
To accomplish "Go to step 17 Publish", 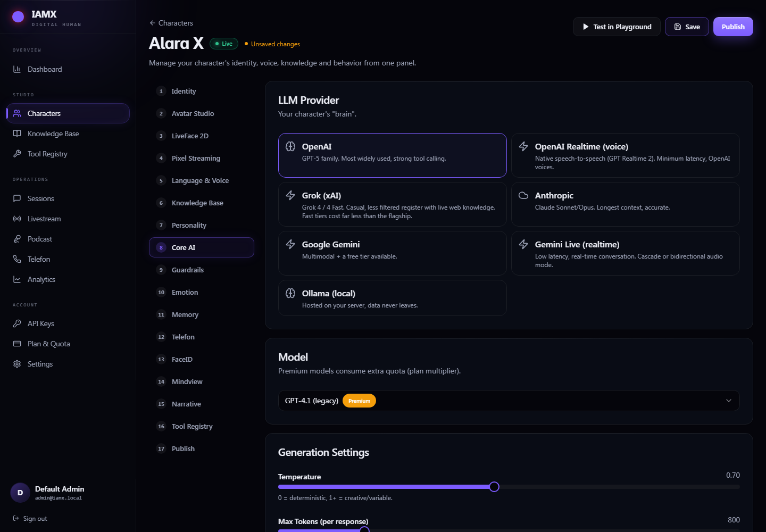I will [x=201, y=448].
